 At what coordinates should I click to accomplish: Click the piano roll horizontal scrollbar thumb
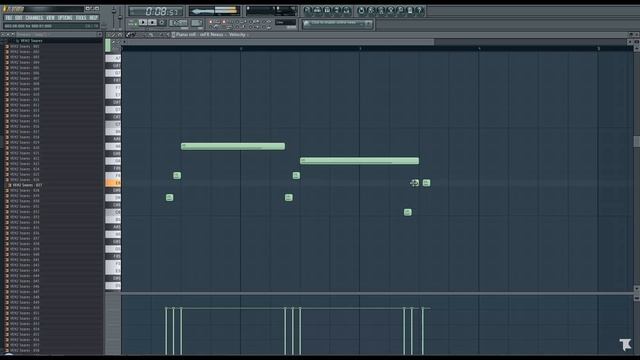pyautogui.click(x=280, y=42)
